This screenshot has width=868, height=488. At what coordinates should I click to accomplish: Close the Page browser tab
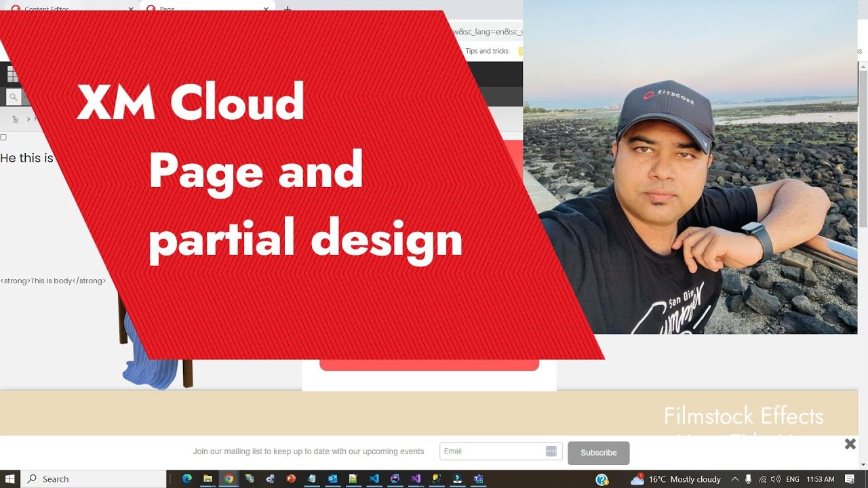point(267,9)
